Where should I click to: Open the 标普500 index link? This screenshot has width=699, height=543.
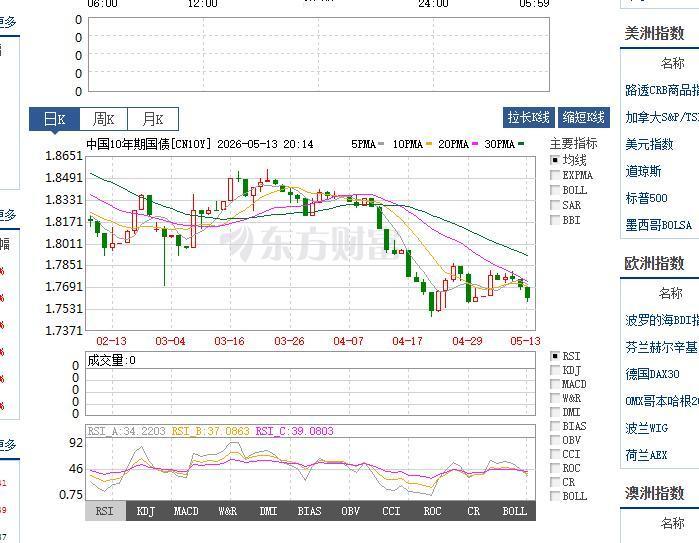[646, 198]
